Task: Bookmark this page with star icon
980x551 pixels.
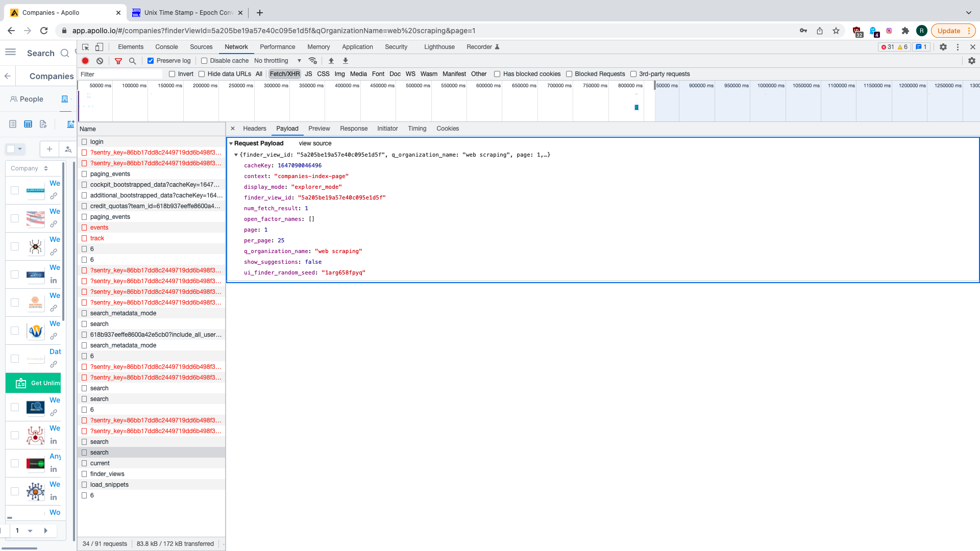Action: (x=836, y=31)
